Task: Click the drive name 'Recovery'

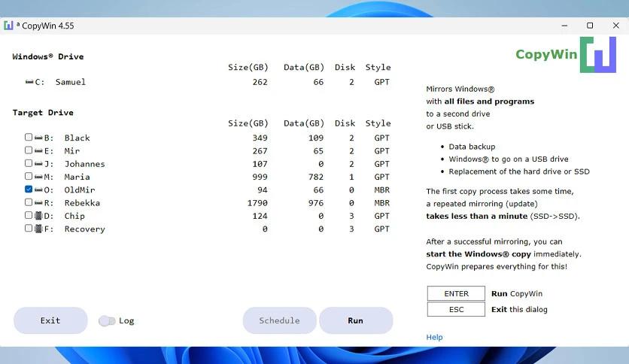Action: tap(84, 229)
